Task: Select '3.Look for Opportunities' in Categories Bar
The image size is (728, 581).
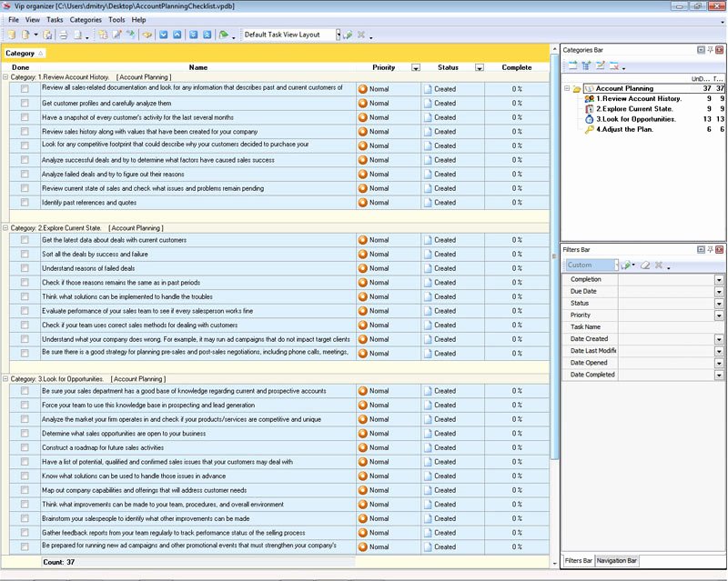Action: [635, 119]
